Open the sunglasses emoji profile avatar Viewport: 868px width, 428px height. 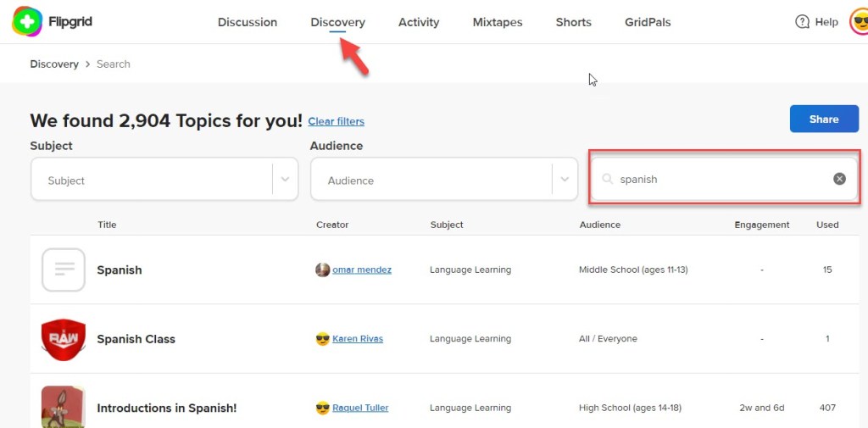860,21
